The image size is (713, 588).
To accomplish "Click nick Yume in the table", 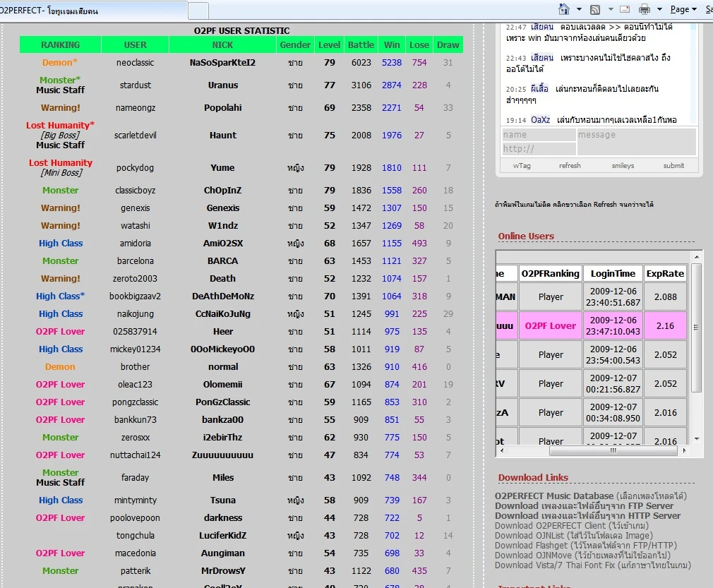I will click(222, 167).
